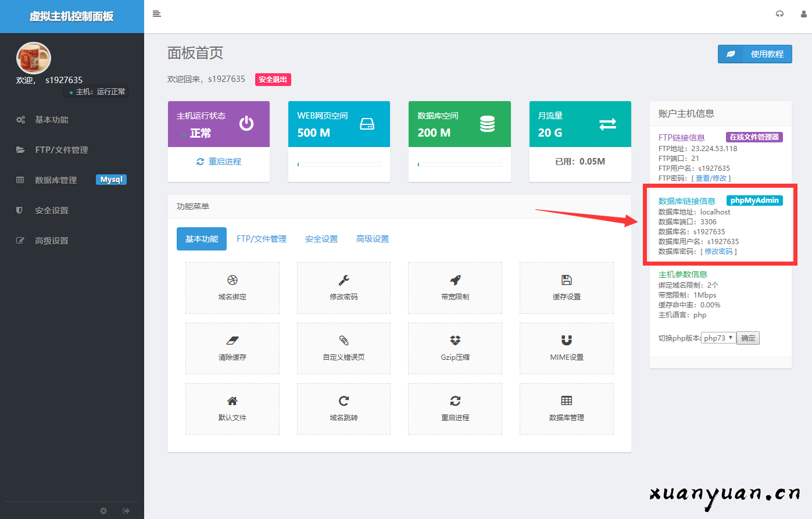This screenshot has width=812, height=519.
Task: Click the 在线文件管理器 badge
Action: (754, 137)
